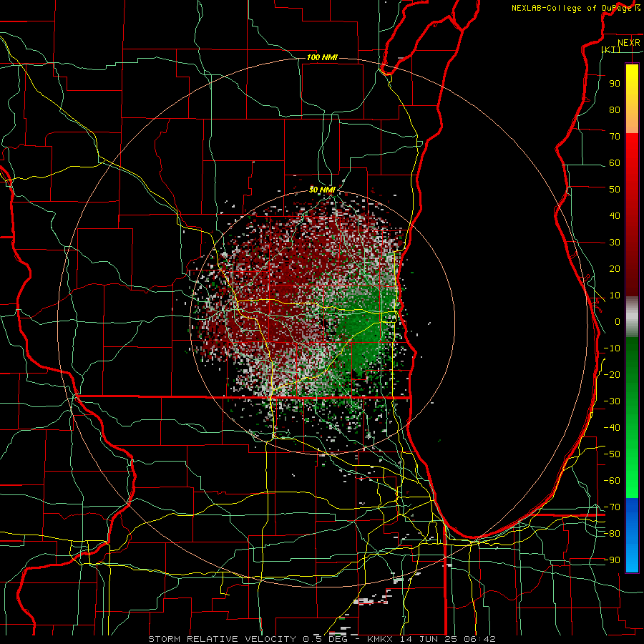Select the positive 90 knot scale label
This screenshot has width=644, height=644.
tap(615, 84)
